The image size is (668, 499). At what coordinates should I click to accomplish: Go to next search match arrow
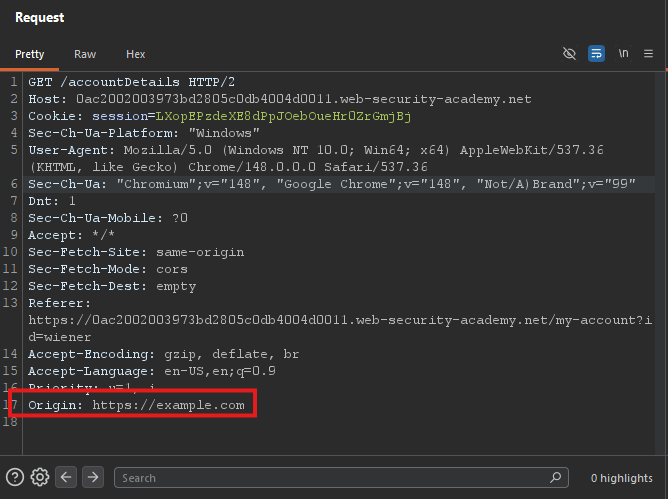(x=93, y=477)
